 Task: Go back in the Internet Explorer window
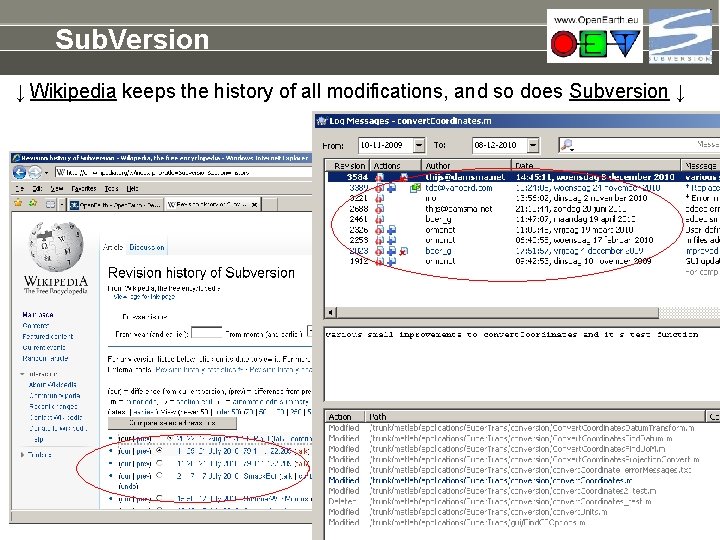click(19, 173)
